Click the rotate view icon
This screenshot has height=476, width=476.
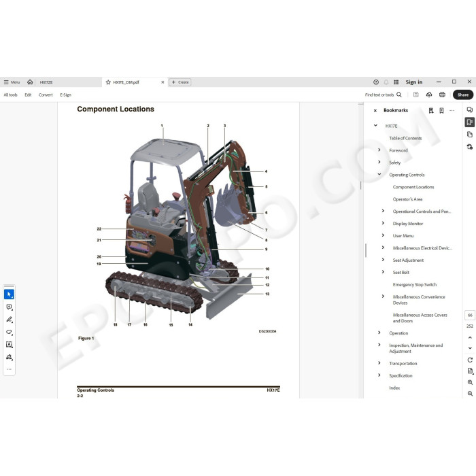[x=470, y=360]
